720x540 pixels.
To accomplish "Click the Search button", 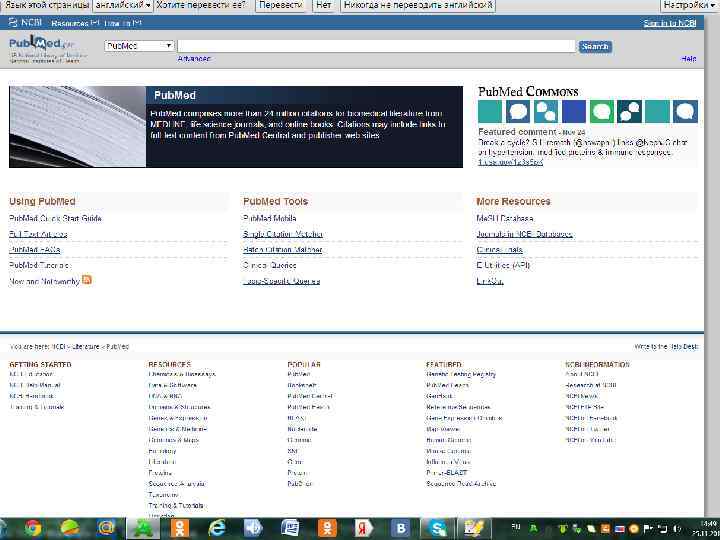I will [x=595, y=46].
